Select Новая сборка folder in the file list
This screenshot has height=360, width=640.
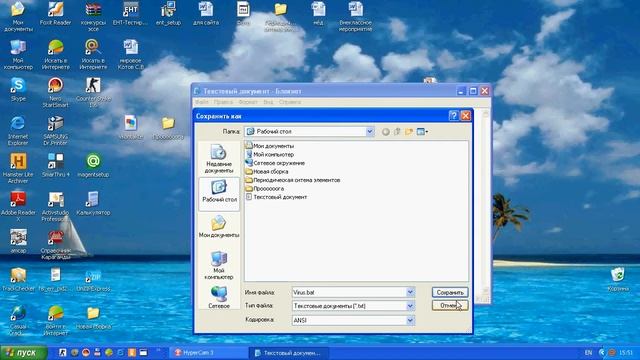267,171
